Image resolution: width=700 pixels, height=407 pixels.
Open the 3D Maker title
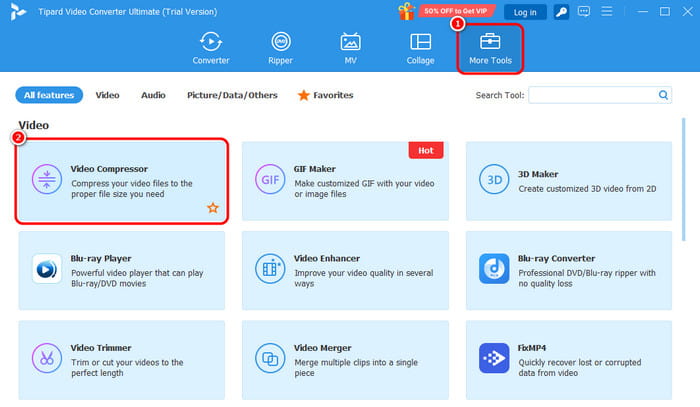tap(538, 174)
